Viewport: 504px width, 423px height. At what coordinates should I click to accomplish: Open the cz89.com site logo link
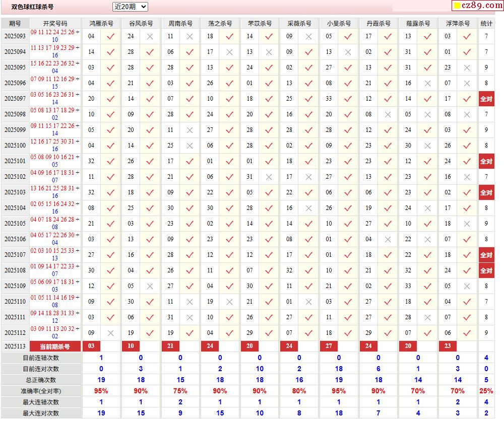478,5
